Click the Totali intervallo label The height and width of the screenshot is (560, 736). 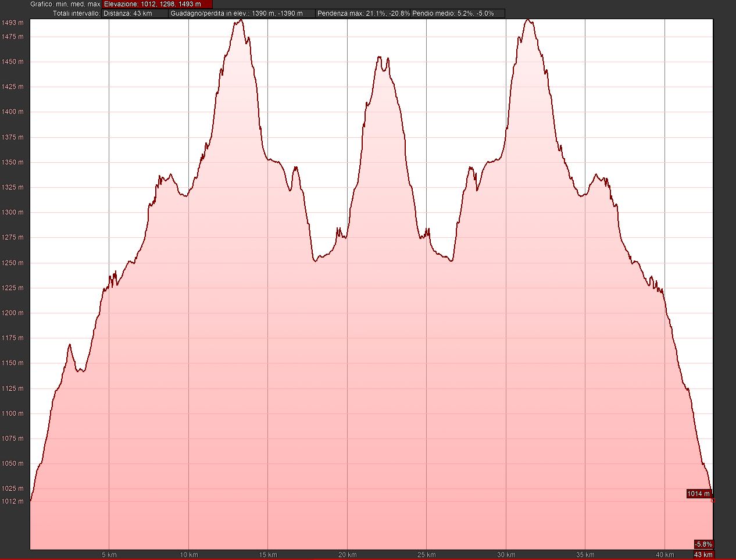pyautogui.click(x=76, y=13)
